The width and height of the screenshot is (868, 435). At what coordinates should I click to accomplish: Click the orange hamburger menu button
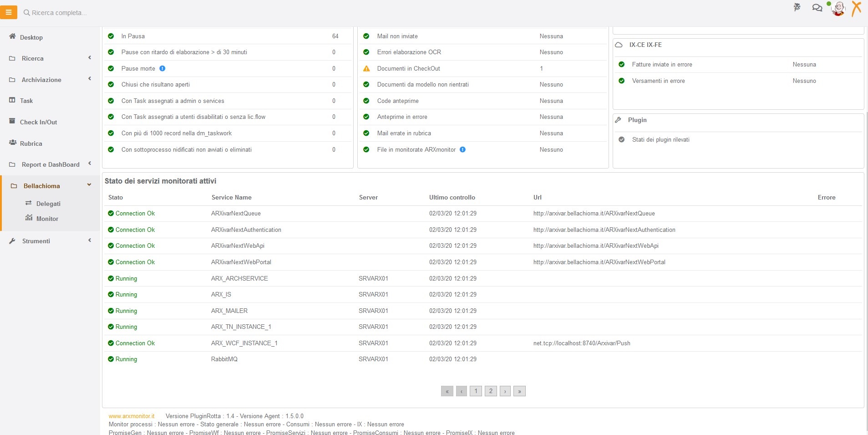9,12
